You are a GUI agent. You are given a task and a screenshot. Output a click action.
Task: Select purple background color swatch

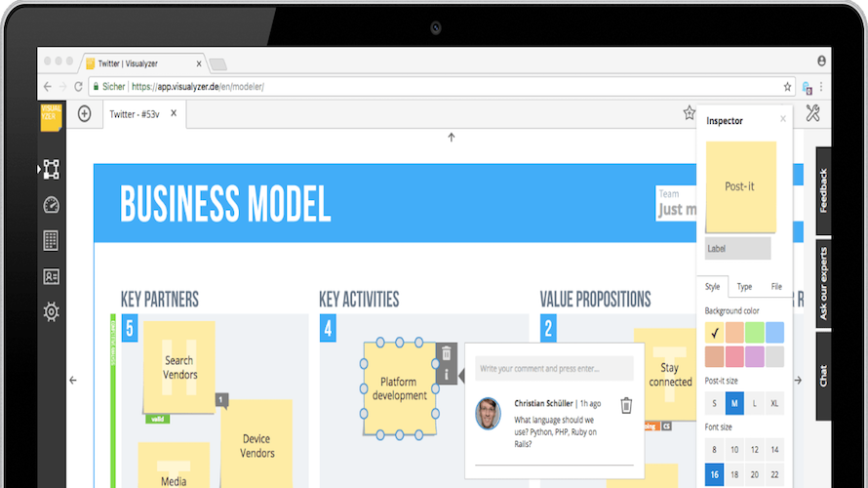(755, 357)
